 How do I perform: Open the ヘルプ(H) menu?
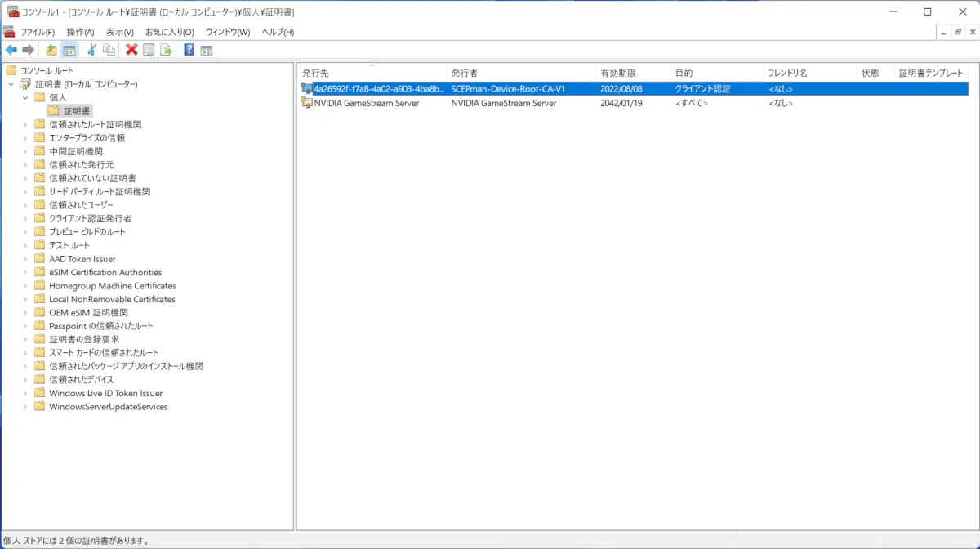pyautogui.click(x=278, y=32)
